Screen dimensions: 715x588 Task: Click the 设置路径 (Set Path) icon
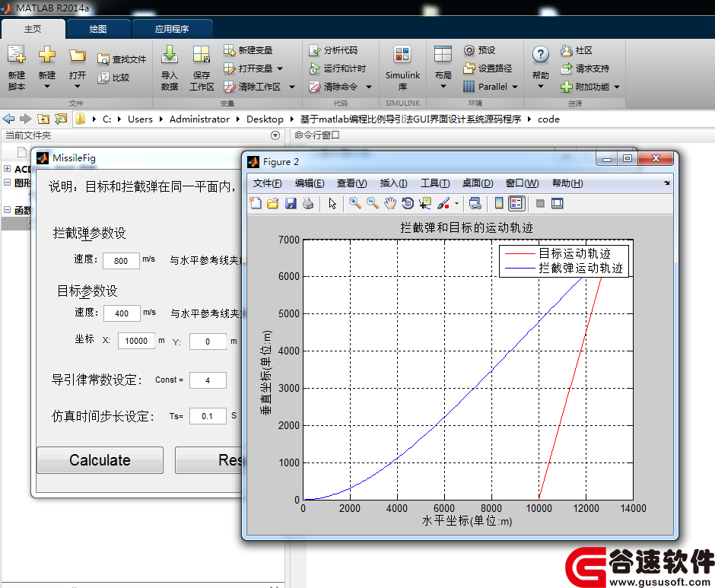469,68
